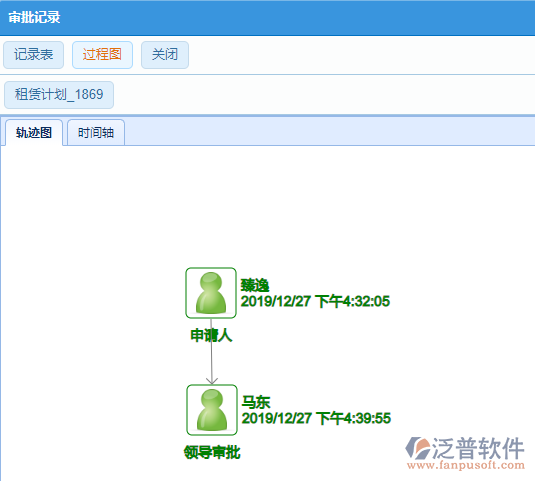Click timestamp 2019/12/27 下午4:39:55
Viewport: 535px width, 481px height.
pyautogui.click(x=316, y=418)
